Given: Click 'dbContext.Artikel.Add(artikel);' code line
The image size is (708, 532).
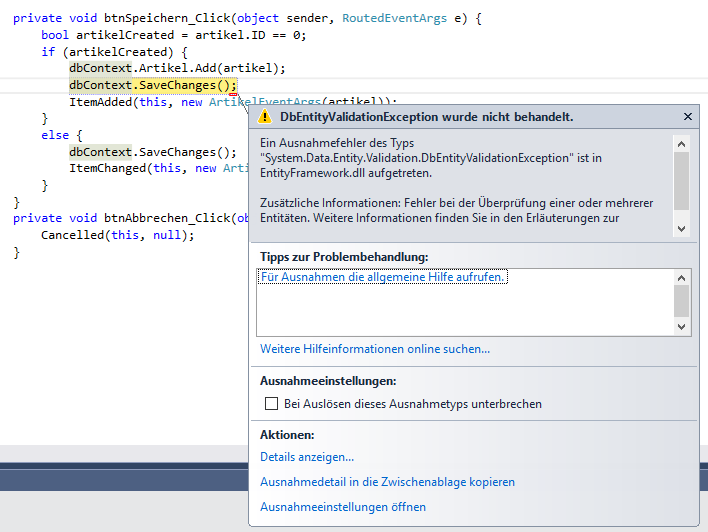Looking at the screenshot, I should click(x=177, y=68).
